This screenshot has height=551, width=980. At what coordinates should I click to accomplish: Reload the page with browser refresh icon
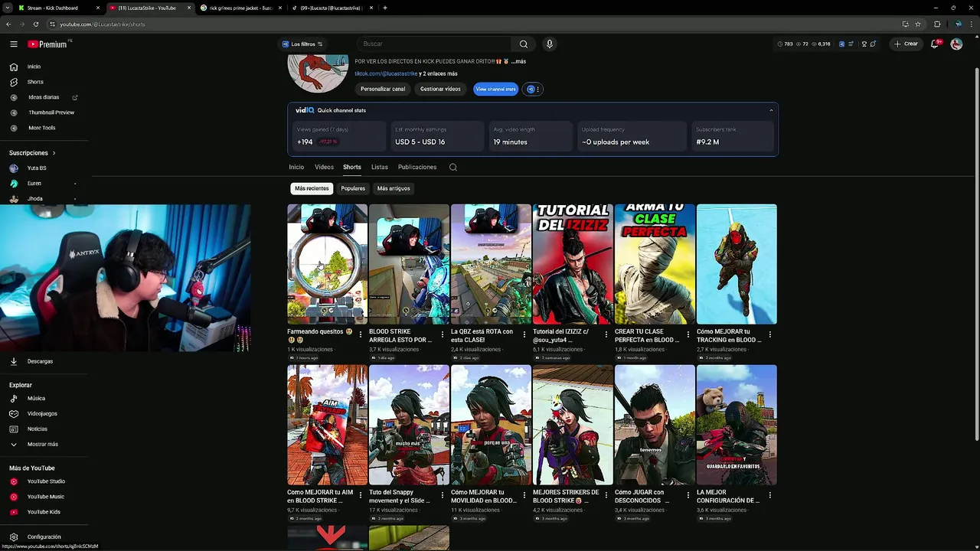[x=35, y=24]
